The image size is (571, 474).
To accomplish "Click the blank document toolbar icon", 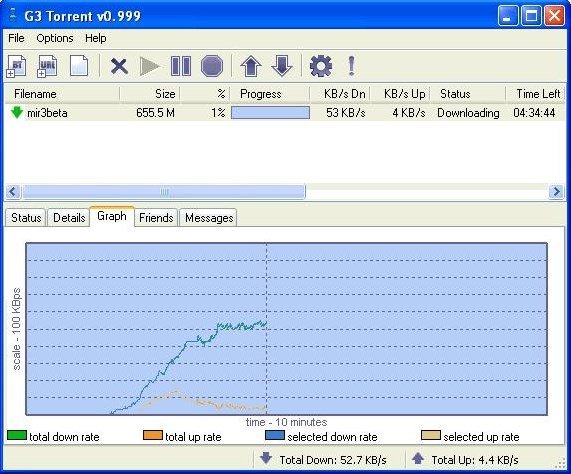I will click(x=79, y=66).
